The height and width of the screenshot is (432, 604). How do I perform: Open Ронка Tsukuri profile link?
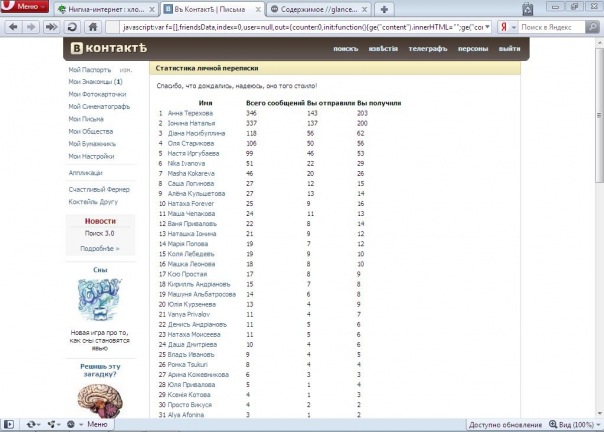click(x=187, y=364)
